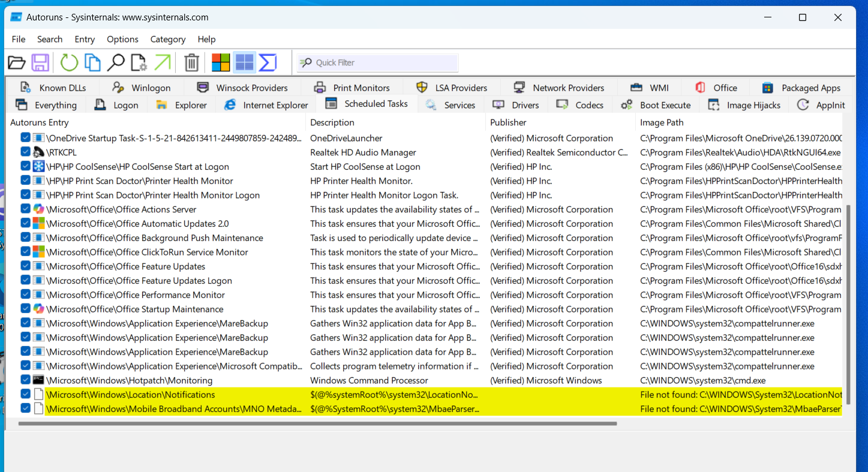Uncheck Office Background Push Maintenance
The width and height of the screenshot is (868, 472).
(x=25, y=238)
